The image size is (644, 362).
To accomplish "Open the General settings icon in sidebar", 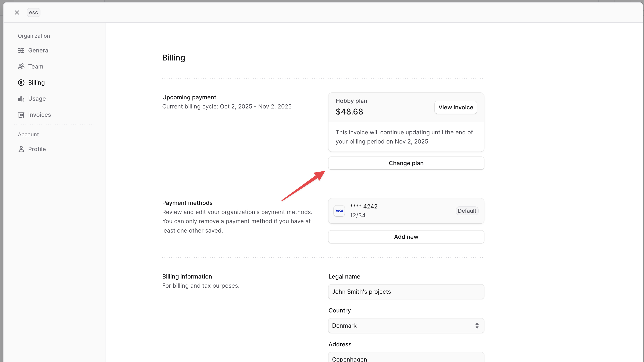I will click(x=21, y=50).
